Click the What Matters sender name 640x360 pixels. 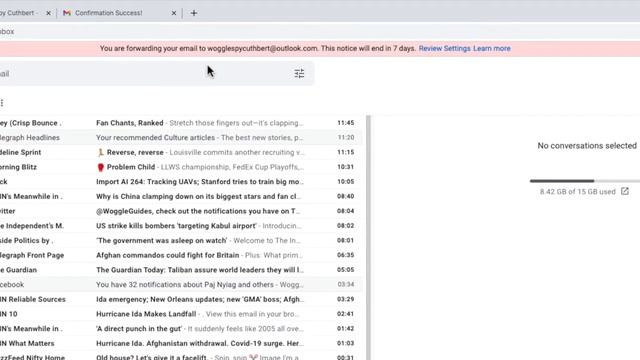27,343
